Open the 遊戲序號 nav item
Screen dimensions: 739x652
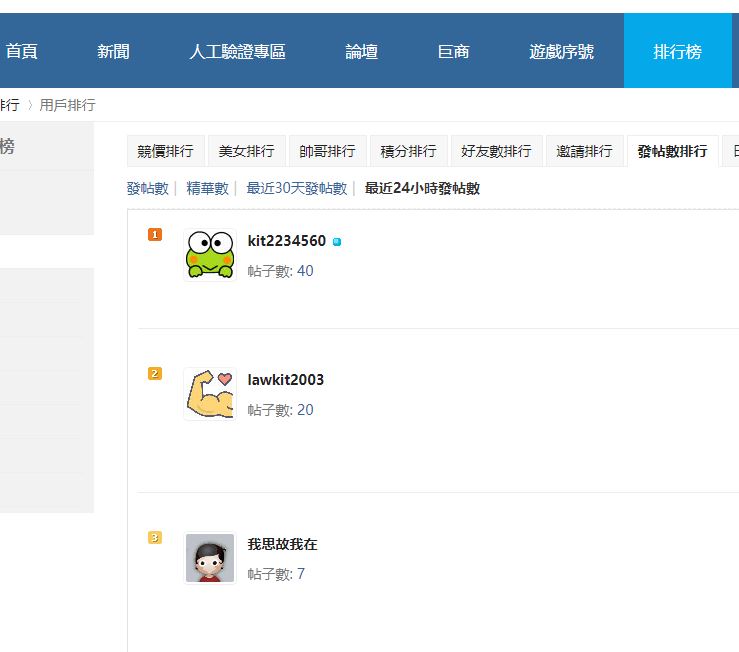click(561, 52)
